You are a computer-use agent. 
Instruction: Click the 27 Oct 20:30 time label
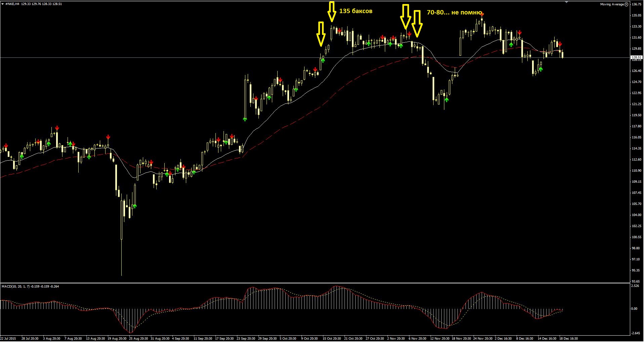[x=375, y=339]
